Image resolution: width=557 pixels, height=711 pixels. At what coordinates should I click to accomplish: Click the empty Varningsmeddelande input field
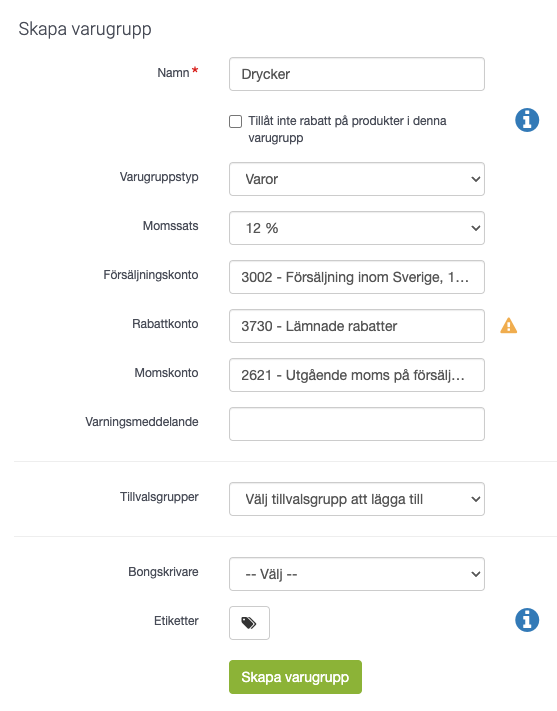pyautogui.click(x=357, y=424)
